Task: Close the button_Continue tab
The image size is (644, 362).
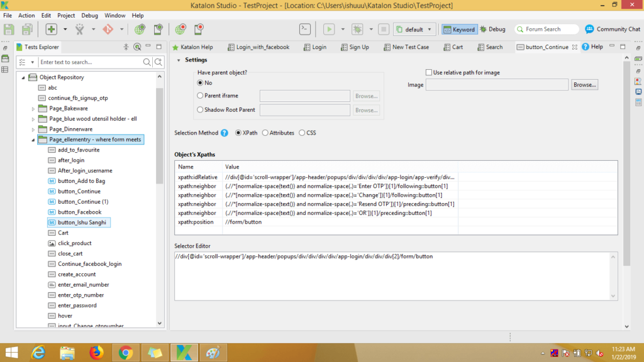Action: pyautogui.click(x=575, y=47)
